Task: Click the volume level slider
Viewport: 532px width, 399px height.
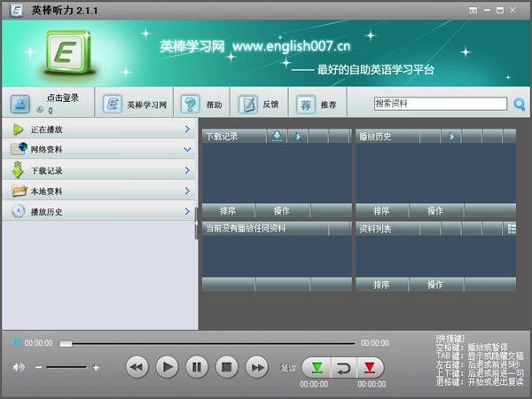Action: (x=66, y=367)
